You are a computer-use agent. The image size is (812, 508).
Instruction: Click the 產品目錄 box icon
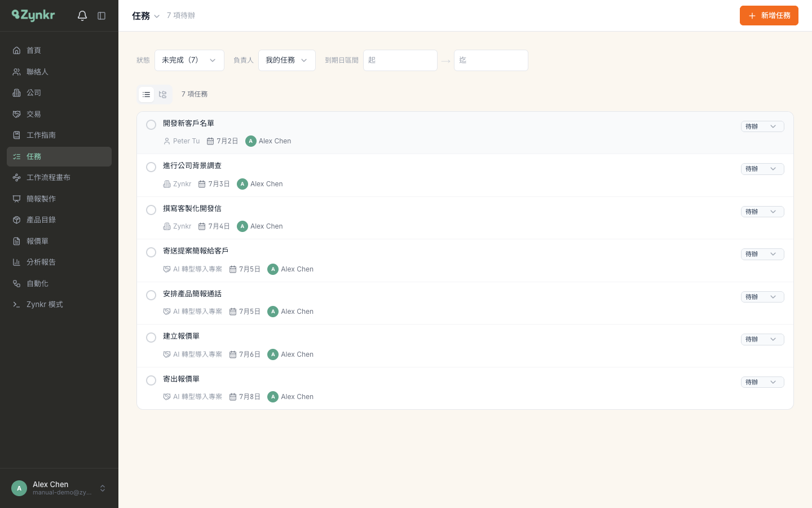pyautogui.click(x=17, y=220)
